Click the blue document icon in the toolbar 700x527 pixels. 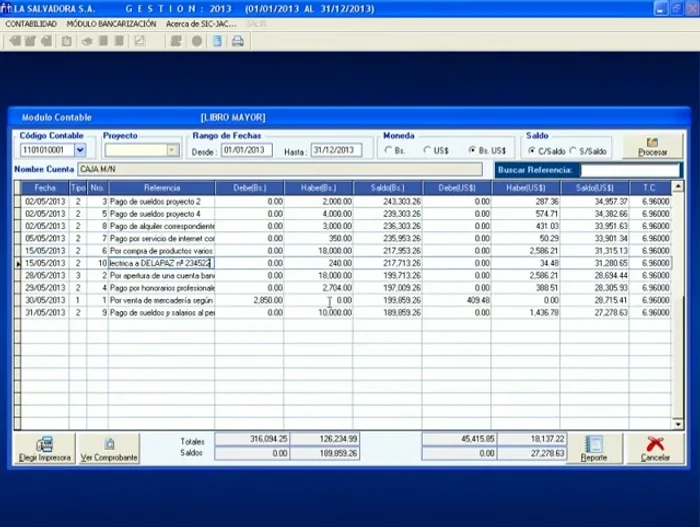216,41
